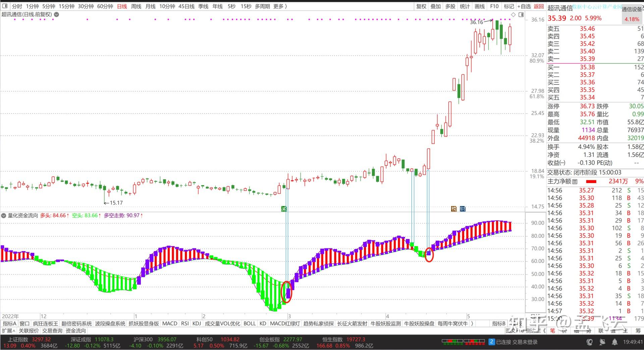Select the 10分钟 period

(x=167, y=6)
